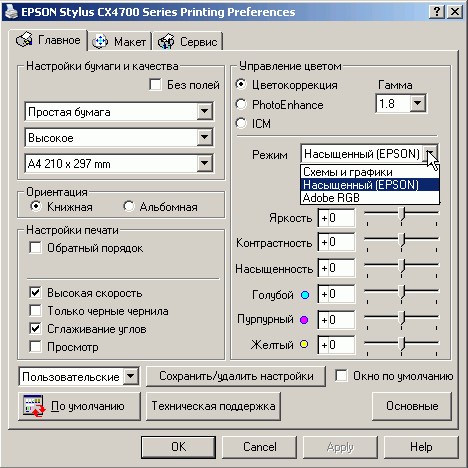
Task: Choose the ICM color option
Action: click(x=241, y=123)
